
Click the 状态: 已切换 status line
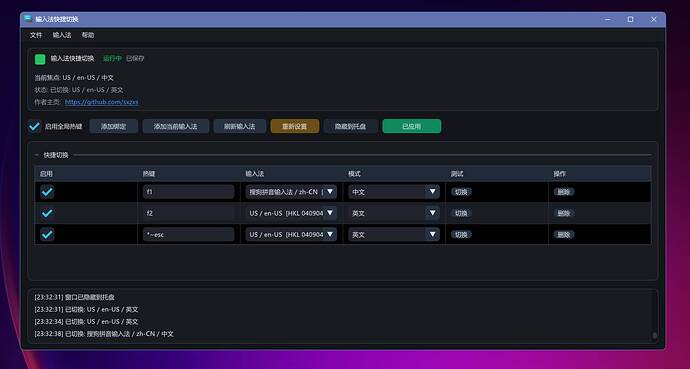(79, 90)
